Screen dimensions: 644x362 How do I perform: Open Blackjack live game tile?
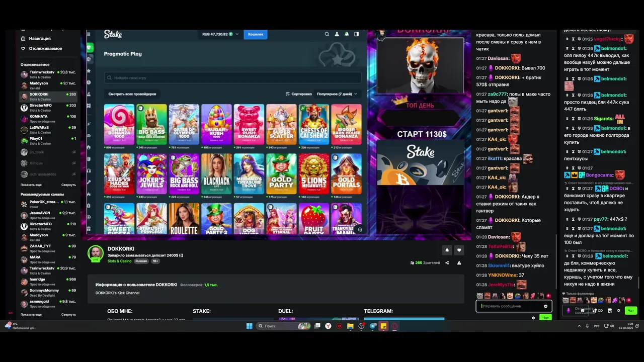click(216, 173)
